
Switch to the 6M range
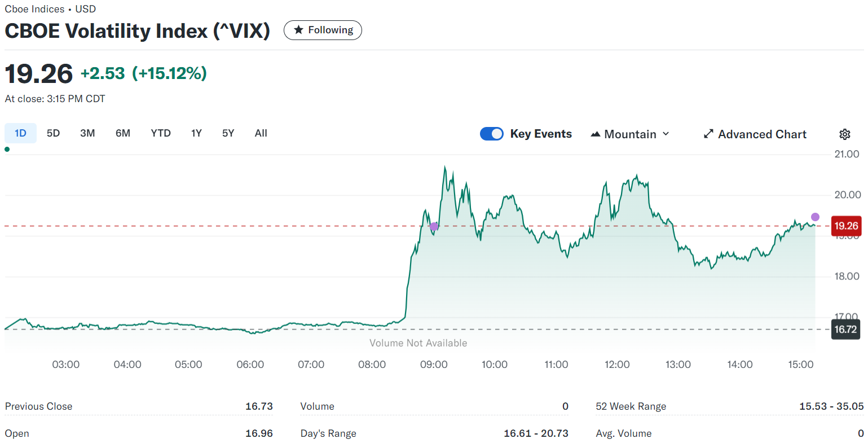pos(123,133)
